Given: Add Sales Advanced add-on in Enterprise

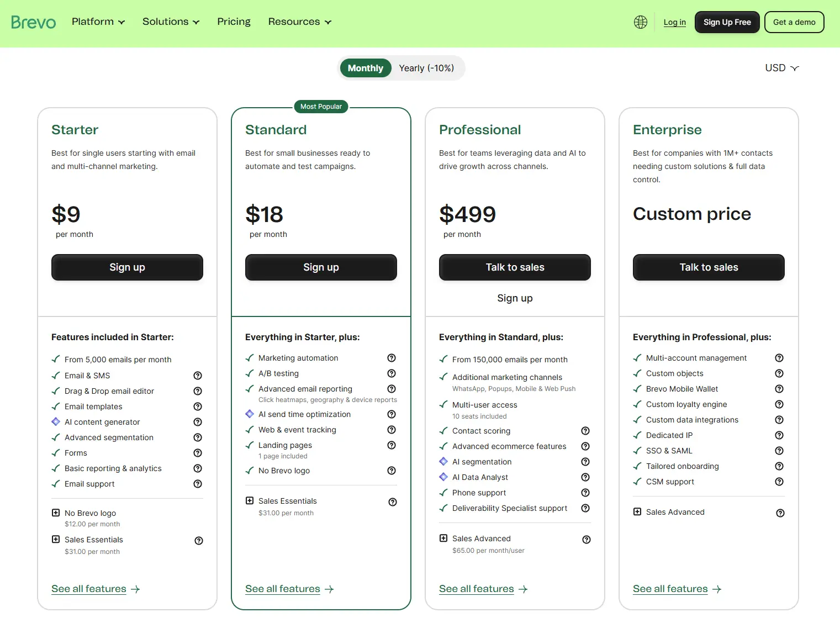Looking at the screenshot, I should [637, 512].
